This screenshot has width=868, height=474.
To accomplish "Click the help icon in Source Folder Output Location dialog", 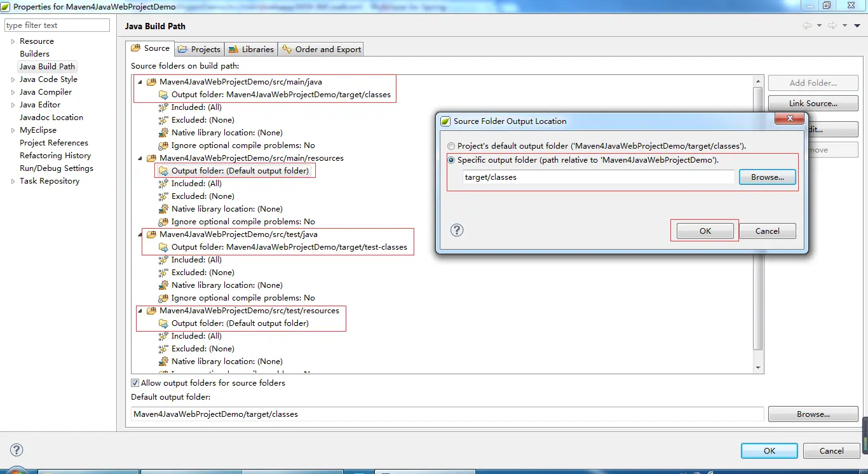I will click(x=457, y=230).
